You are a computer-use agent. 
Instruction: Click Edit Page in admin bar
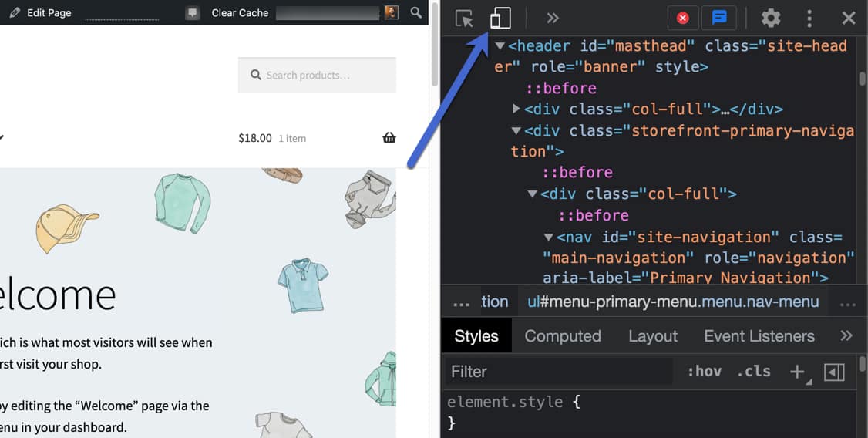pos(49,13)
